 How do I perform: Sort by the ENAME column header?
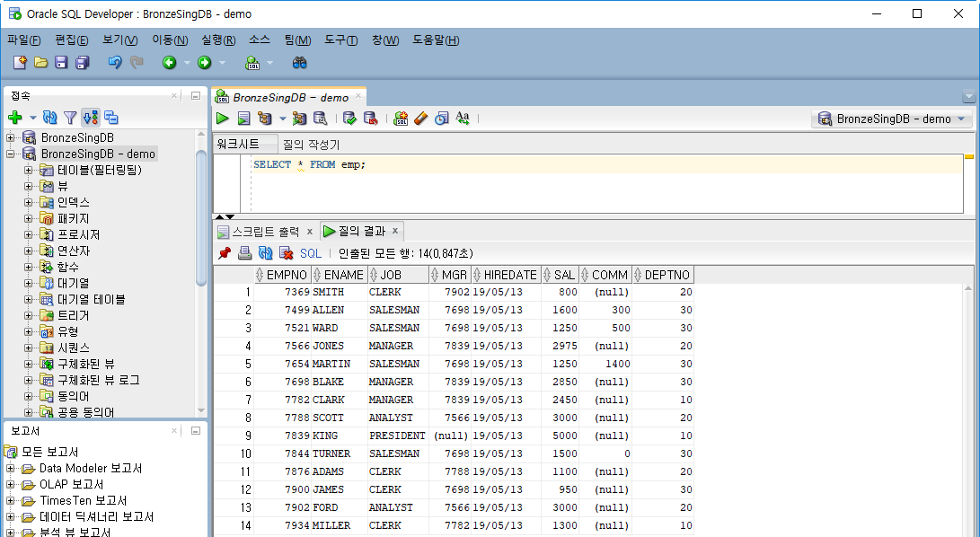pos(339,275)
